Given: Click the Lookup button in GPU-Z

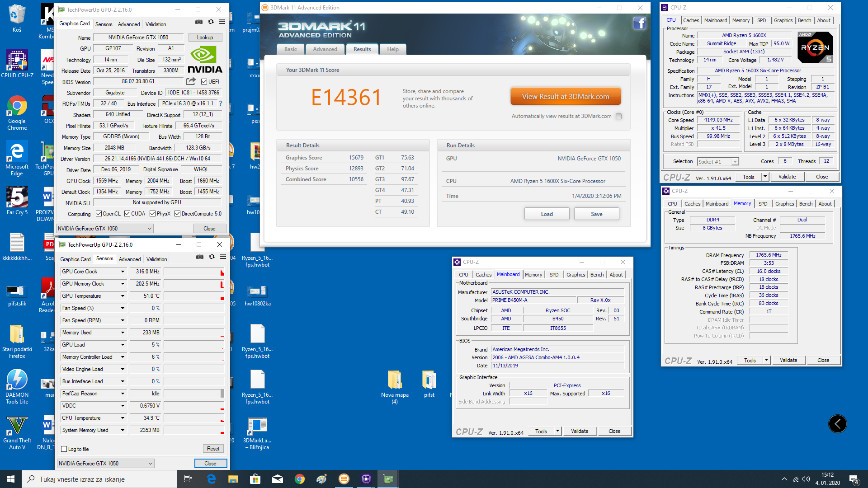Looking at the screenshot, I should pyautogui.click(x=205, y=38).
